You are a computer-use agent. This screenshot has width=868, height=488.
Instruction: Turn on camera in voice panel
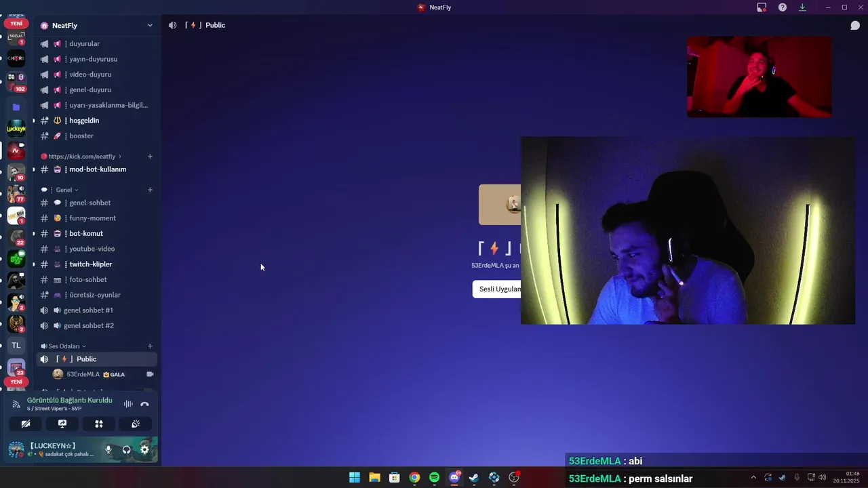26,424
